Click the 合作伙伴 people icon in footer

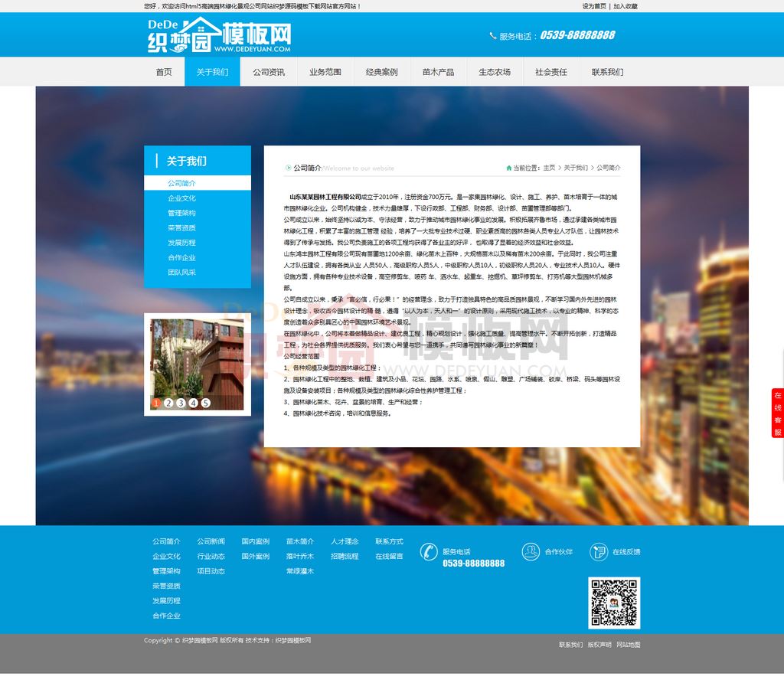(x=531, y=551)
